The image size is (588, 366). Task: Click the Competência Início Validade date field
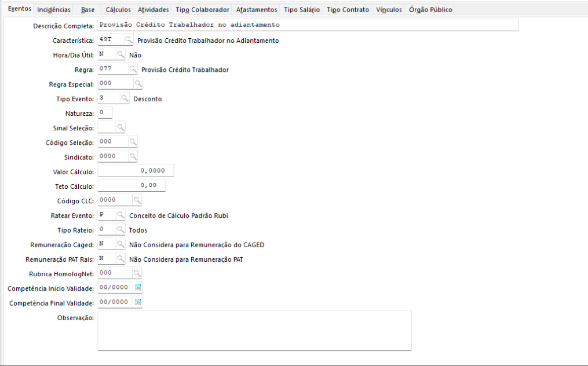(115, 288)
